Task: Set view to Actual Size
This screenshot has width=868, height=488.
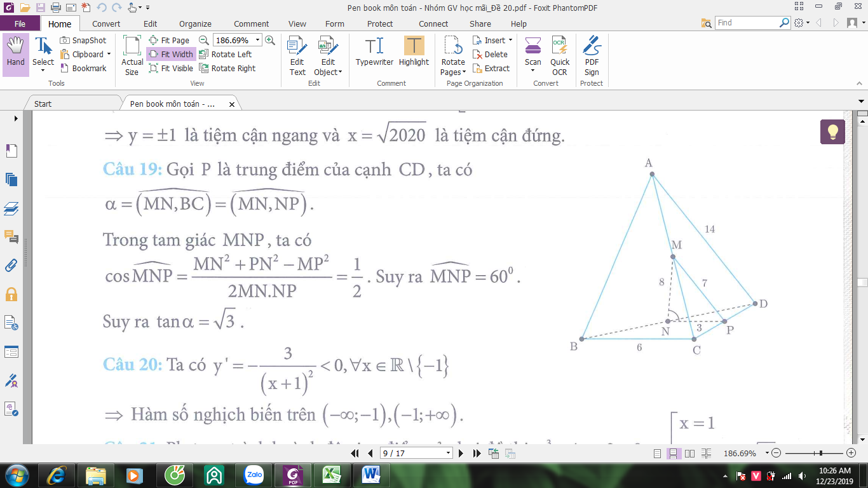Action: coord(132,55)
